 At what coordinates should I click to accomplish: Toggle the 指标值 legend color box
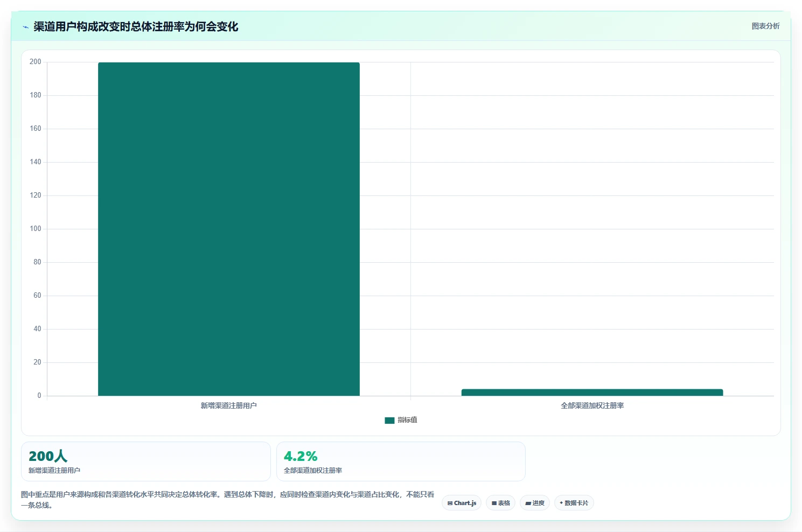[x=389, y=420]
